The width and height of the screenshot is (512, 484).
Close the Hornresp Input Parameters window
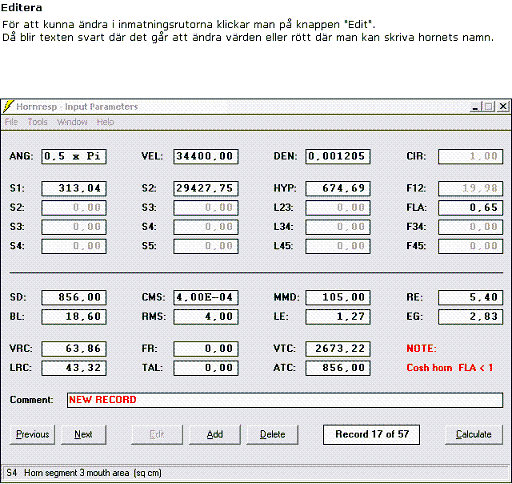(x=503, y=107)
